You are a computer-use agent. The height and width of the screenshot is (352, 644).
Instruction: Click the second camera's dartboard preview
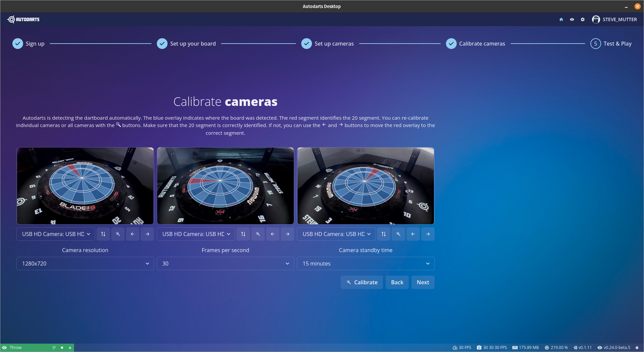click(225, 186)
